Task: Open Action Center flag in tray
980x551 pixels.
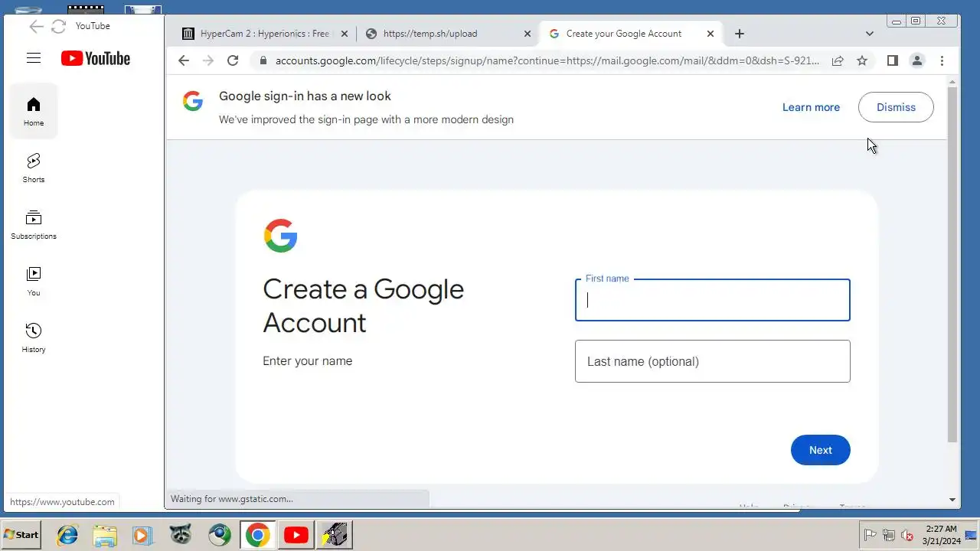Action: [871, 535]
